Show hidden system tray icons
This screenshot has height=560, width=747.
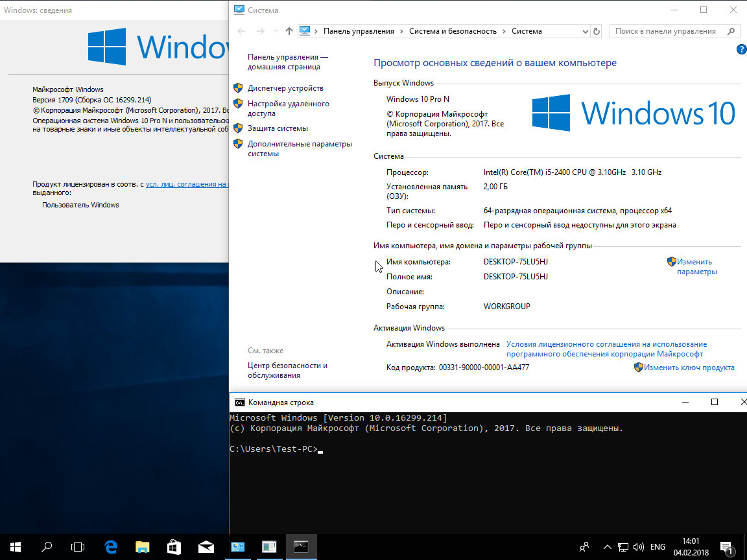coord(607,546)
